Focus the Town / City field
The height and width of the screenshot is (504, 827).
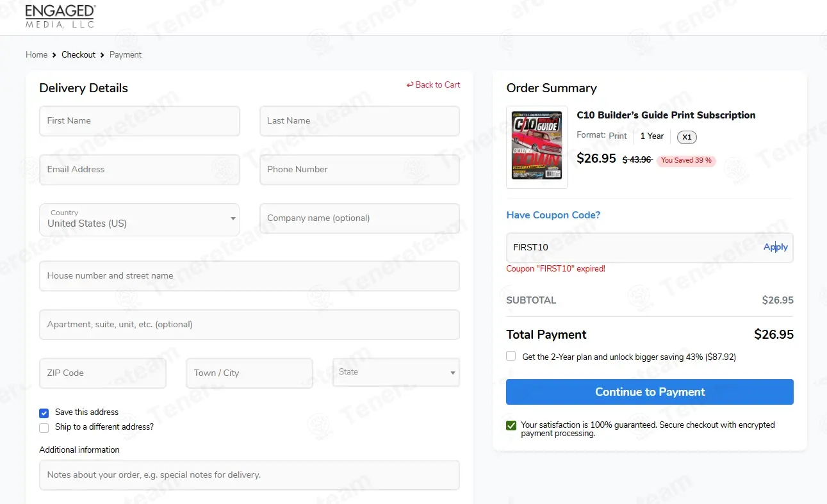click(x=249, y=373)
